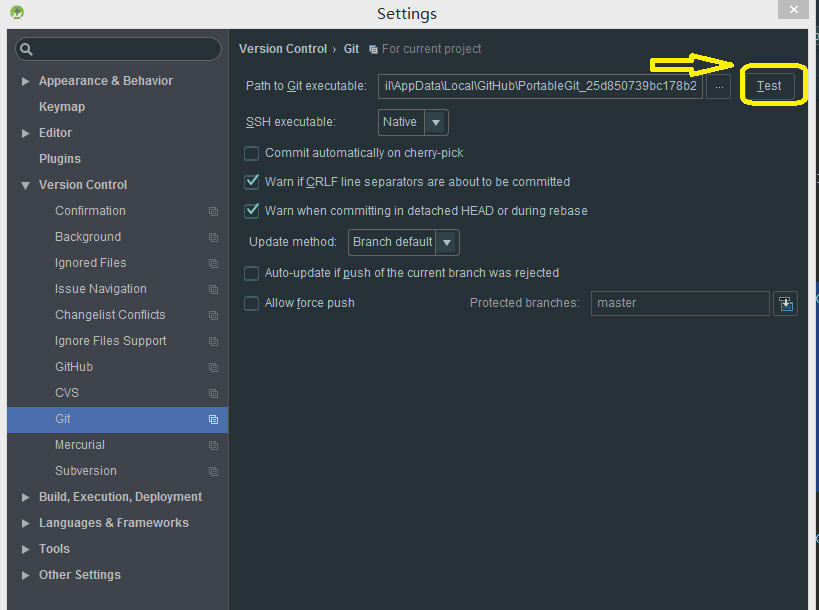Screen dimensions: 819x610
Task: Browse for Git executable with ellipsis button
Action: pos(719,86)
